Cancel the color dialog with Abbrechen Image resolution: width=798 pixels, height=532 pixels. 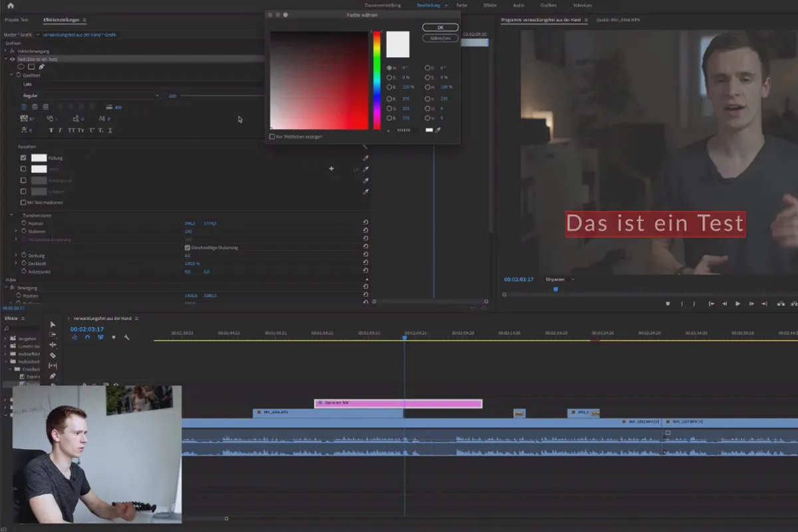(440, 38)
